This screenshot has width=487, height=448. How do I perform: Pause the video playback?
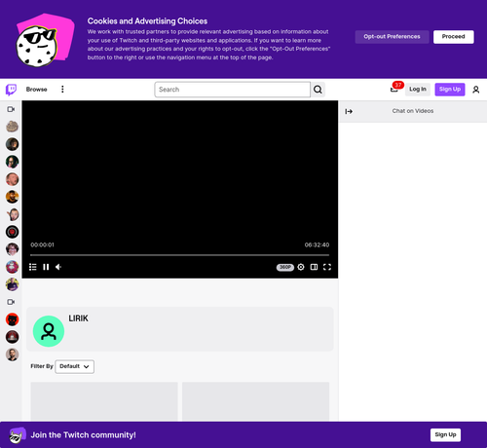click(46, 267)
